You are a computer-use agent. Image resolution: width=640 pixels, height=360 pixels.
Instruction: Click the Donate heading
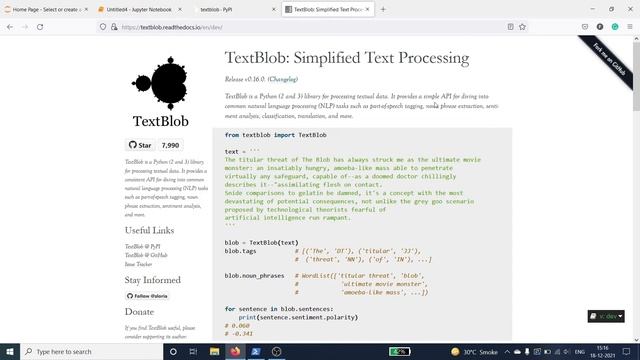coord(139,312)
